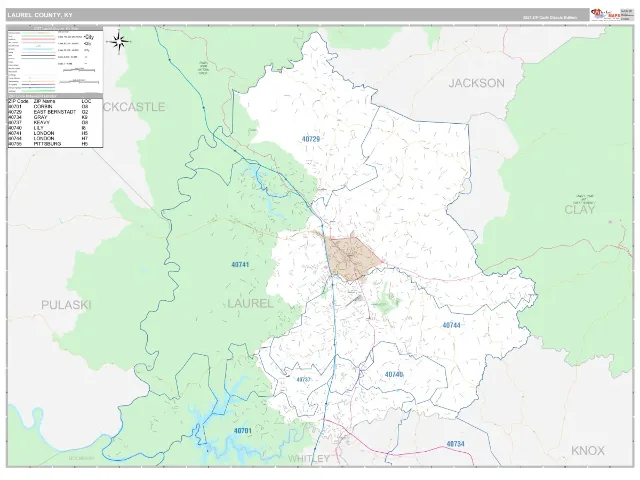Click the GRAY row in ZIP table
640x480 pixels.
pyautogui.click(x=55, y=117)
